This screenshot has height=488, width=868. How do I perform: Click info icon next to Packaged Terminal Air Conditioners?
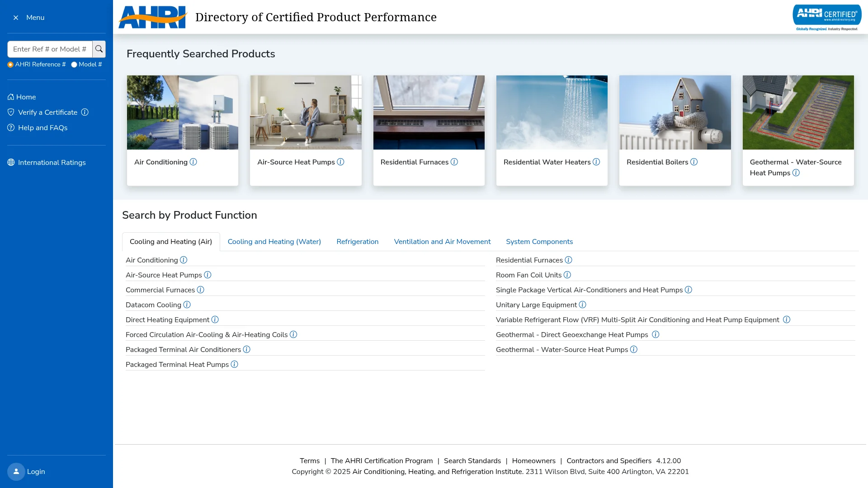coord(246,349)
